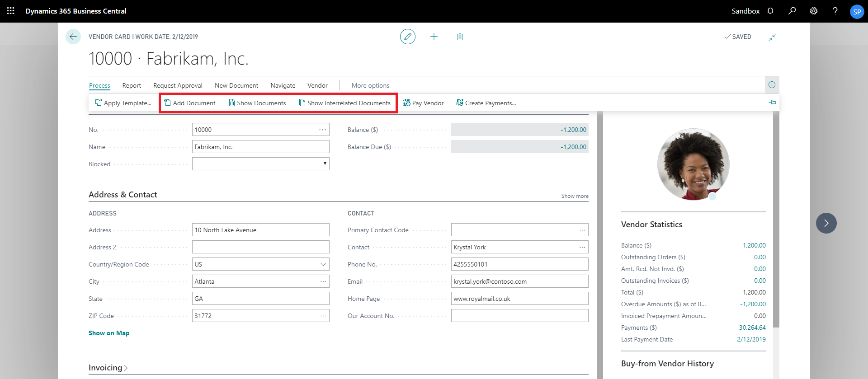Screen dimensions: 868x379
Task: Click the plus icon to create new vendor
Action: pos(434,37)
